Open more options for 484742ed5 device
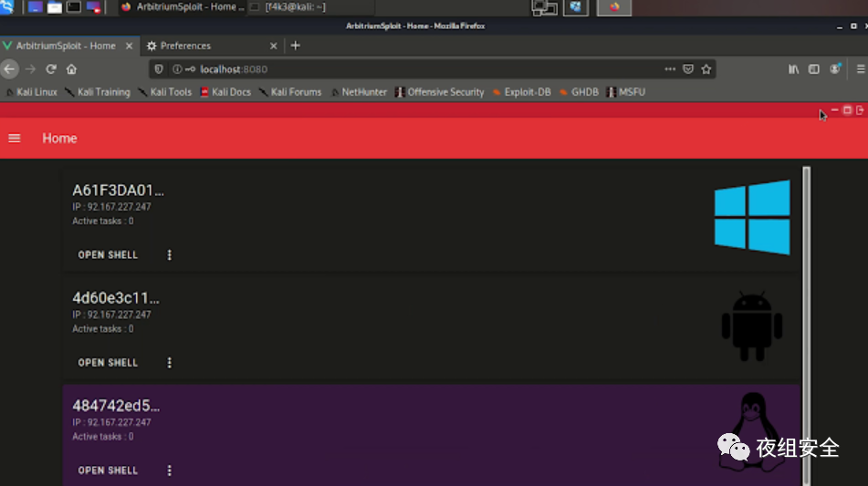Image resolution: width=868 pixels, height=486 pixels. [170, 470]
